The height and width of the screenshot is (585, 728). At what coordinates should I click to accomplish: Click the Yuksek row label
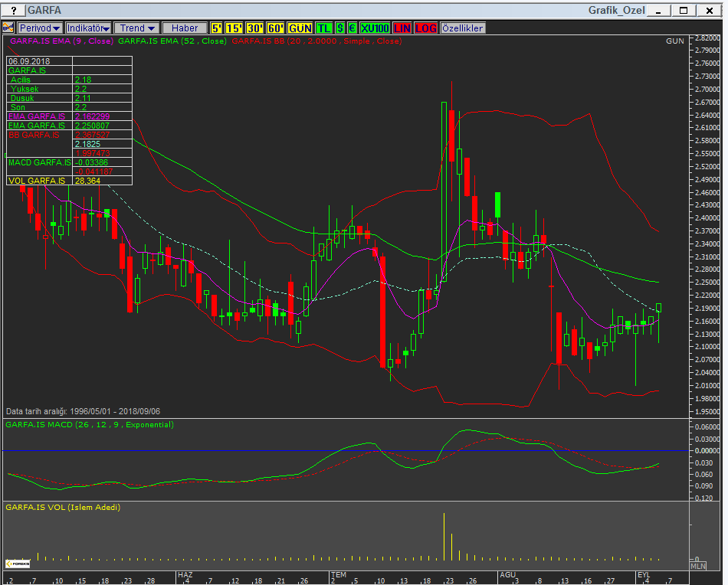pos(25,89)
